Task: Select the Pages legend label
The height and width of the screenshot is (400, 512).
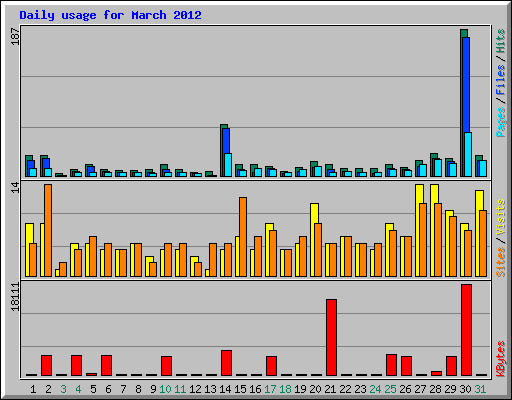Action: tap(500, 122)
